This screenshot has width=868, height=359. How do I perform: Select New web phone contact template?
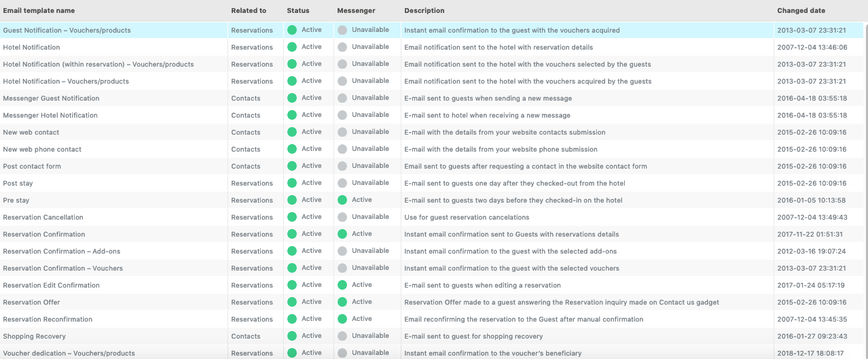tap(42, 149)
